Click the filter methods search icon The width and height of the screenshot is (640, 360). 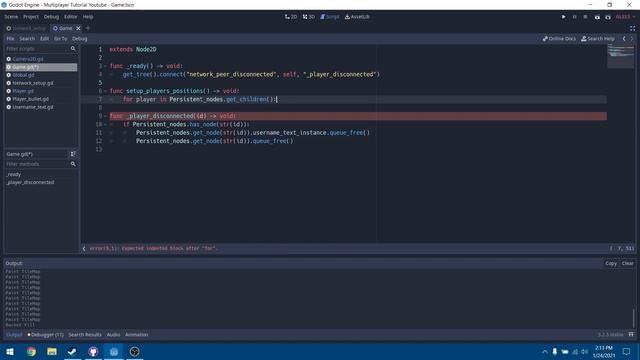click(x=73, y=164)
